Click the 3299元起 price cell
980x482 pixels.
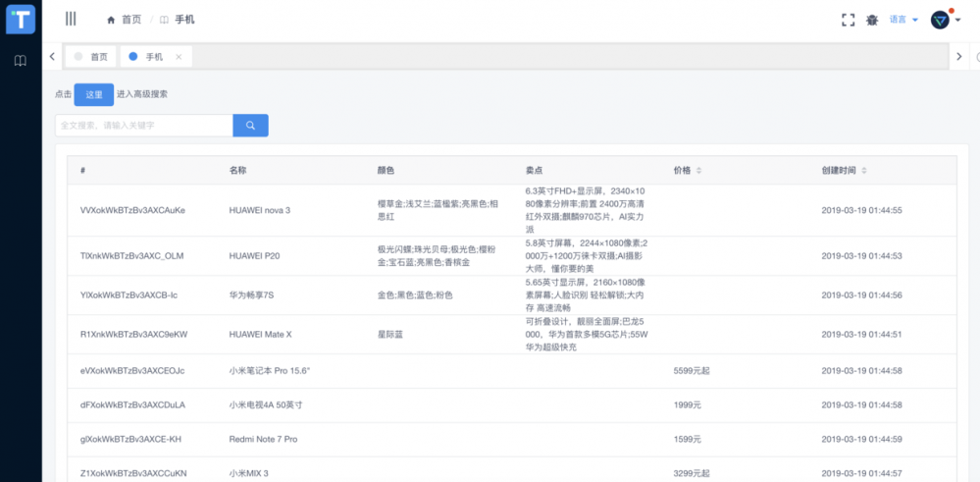pos(692,473)
